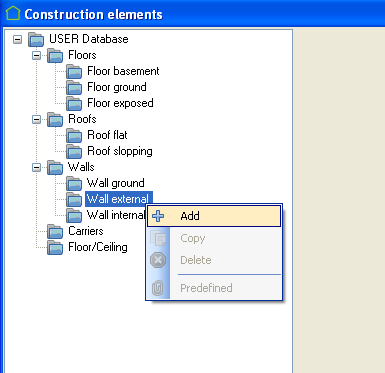
Task: Select the Wall internal tree item
Action: (115, 215)
